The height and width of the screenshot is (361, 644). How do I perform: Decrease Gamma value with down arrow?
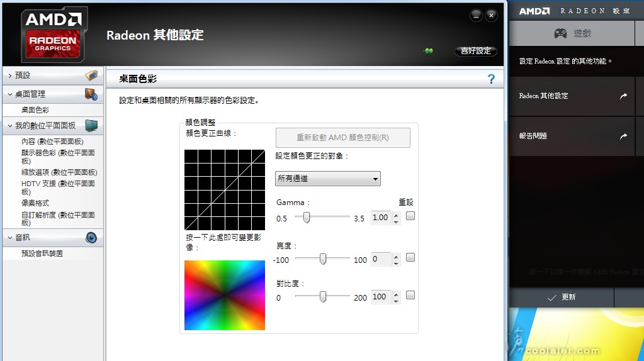coord(396,221)
